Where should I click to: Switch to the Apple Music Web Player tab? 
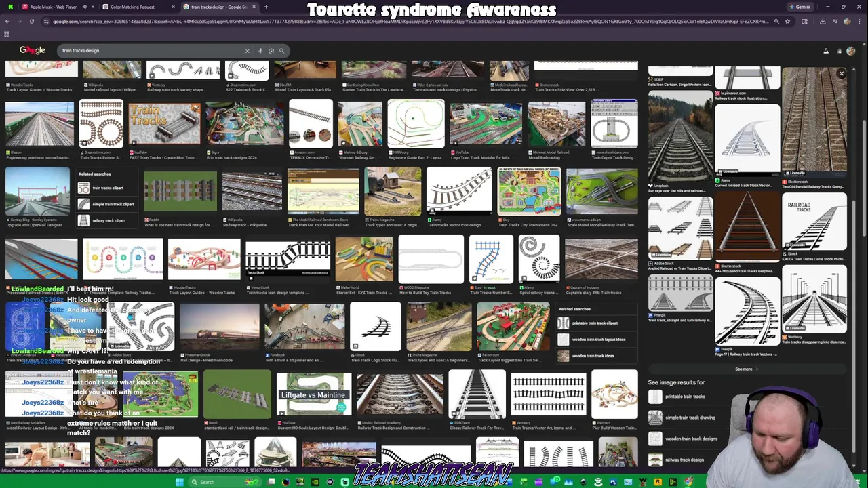[x=54, y=7]
